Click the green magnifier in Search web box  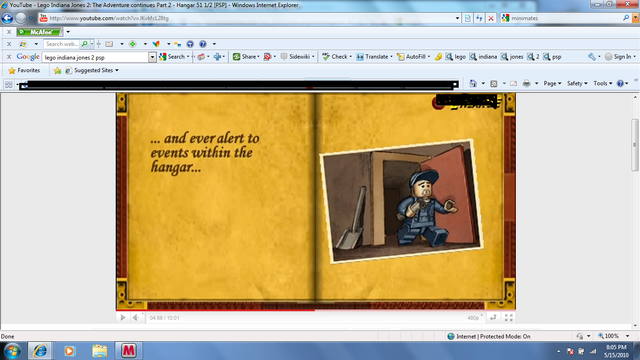pyautogui.click(x=84, y=44)
